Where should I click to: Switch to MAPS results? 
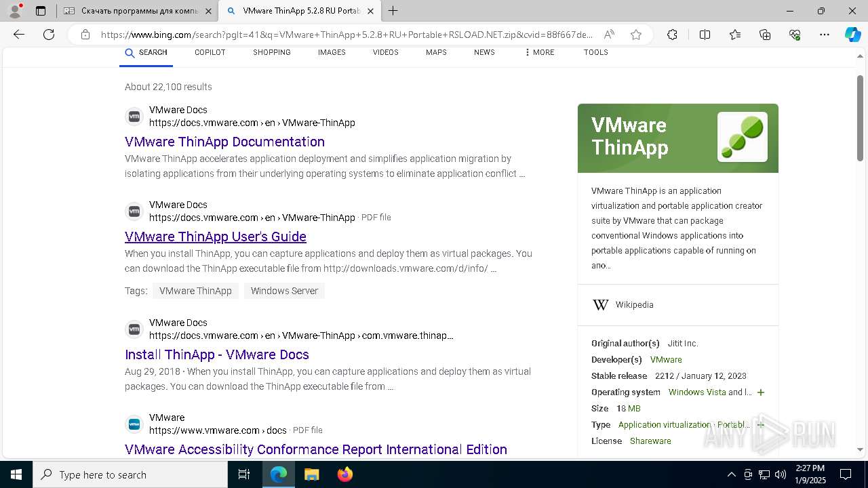click(436, 53)
